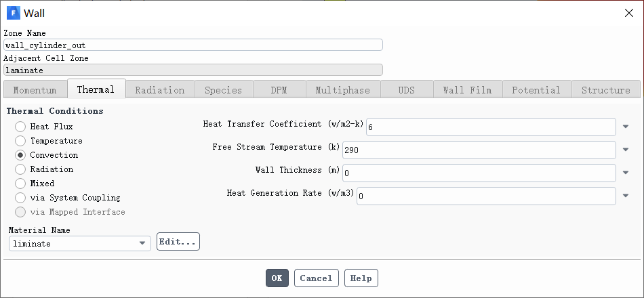Screen dimensions: 644x298
Task: Select the Heat Flux radio button
Action: [x=20, y=127]
